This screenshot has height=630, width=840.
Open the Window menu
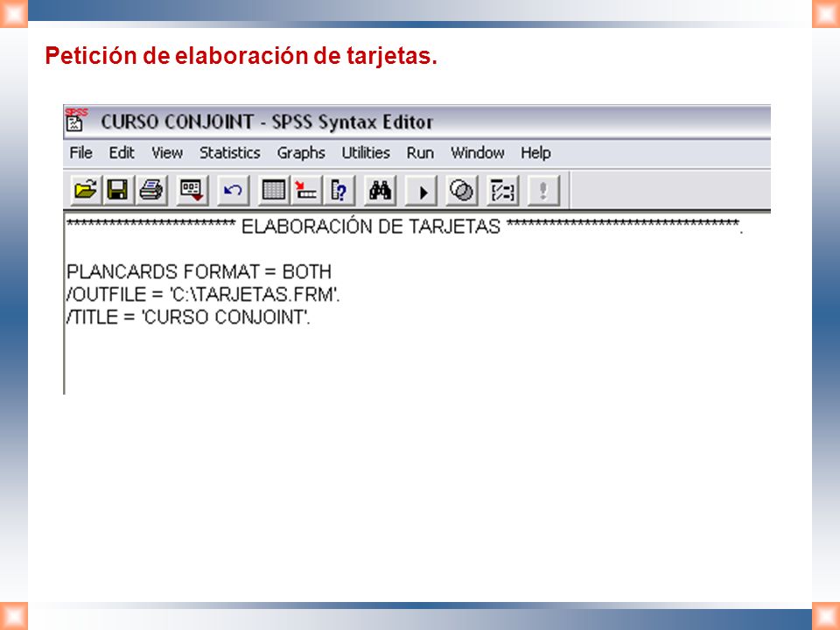(478, 152)
